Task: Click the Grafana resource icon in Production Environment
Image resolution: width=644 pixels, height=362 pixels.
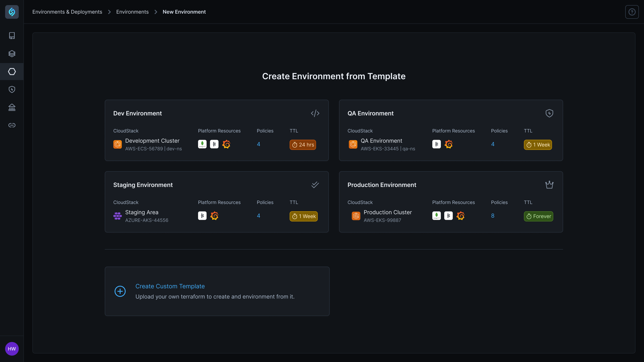Action: point(460,216)
